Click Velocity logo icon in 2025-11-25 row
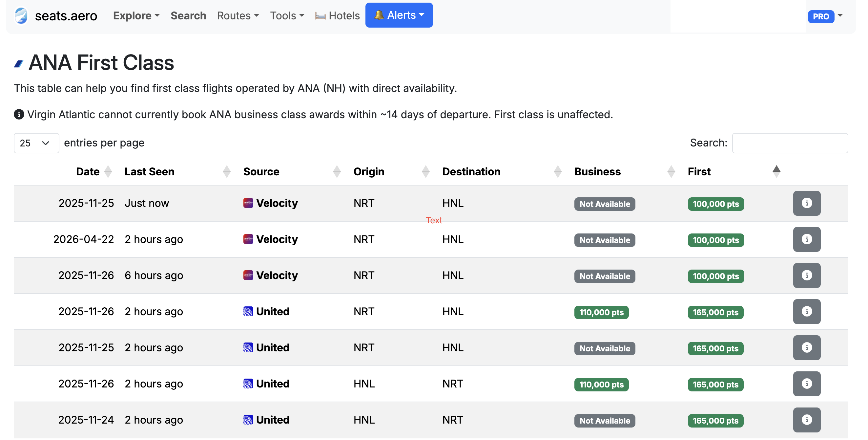 coord(248,203)
